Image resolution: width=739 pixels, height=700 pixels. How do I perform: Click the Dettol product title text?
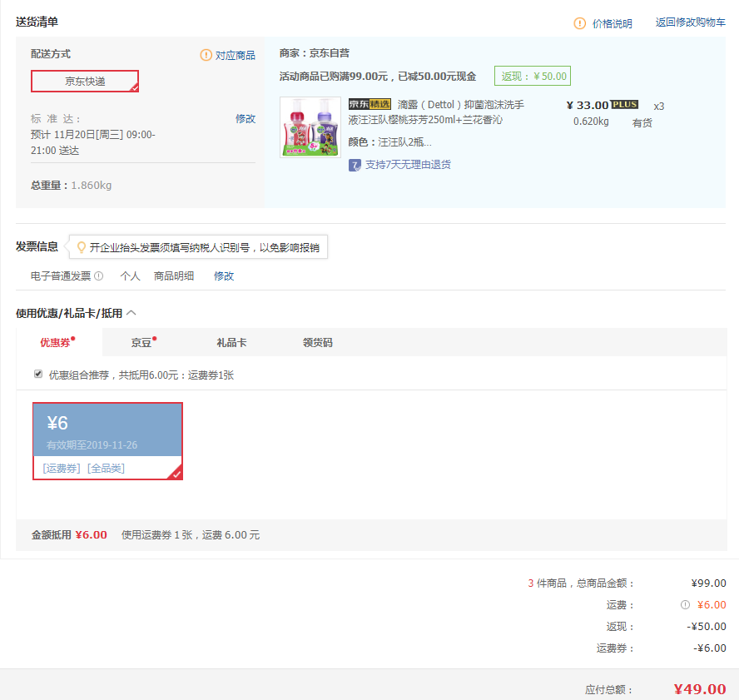[436, 112]
